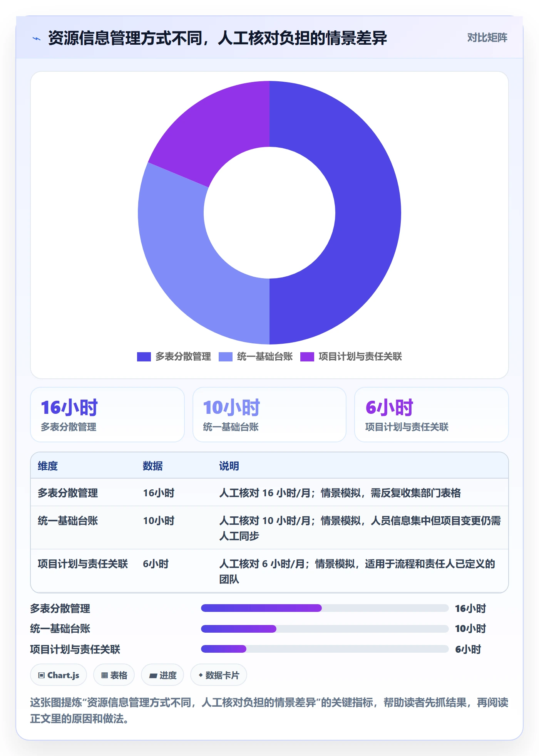Viewport: 539px width, 756px height.
Task: Click the 多表分散管理 label left of its progress bar
Action: click(x=60, y=608)
